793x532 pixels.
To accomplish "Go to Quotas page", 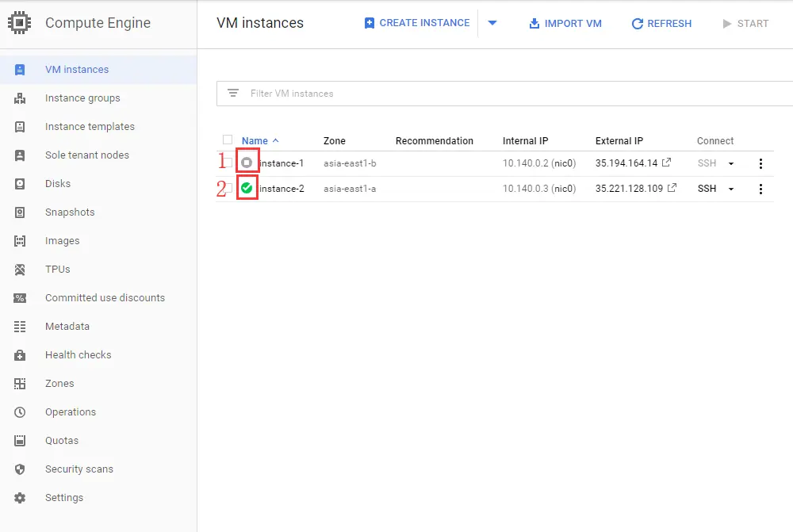I will click(62, 441).
